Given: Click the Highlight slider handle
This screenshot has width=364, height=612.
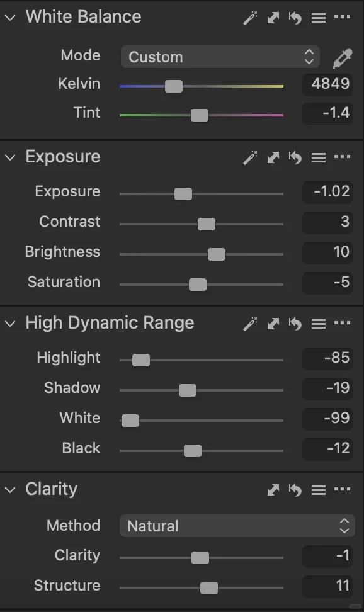Looking at the screenshot, I should pos(141,360).
